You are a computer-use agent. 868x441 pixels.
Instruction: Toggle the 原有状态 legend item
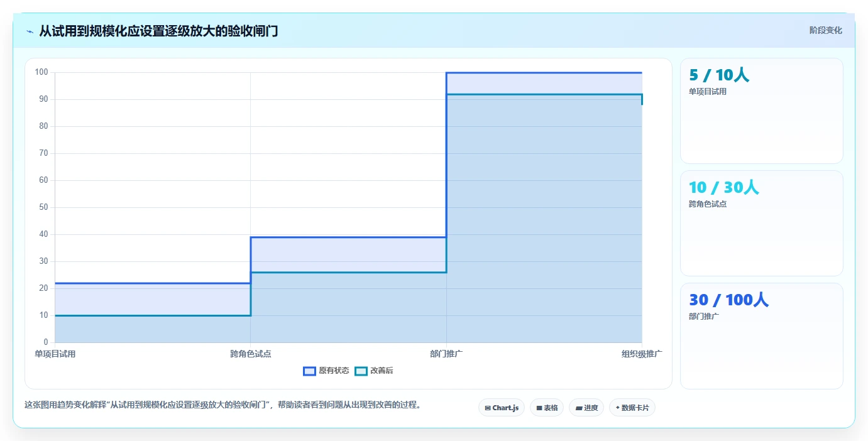[x=326, y=371]
